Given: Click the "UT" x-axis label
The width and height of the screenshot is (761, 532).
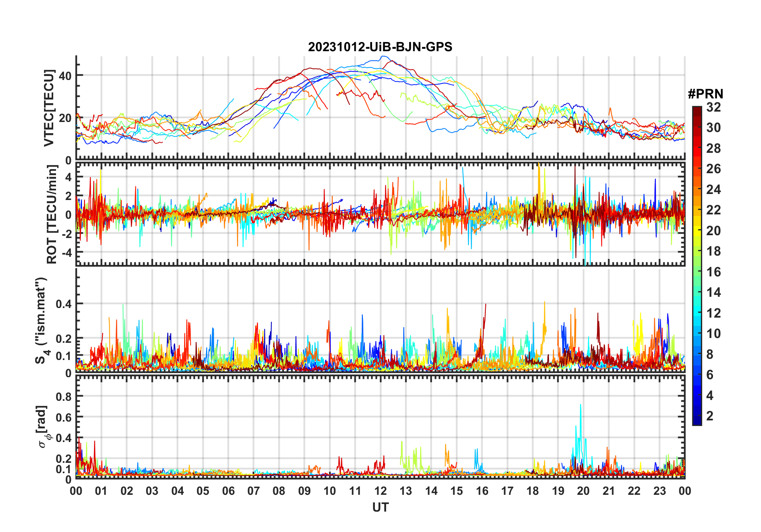Looking at the screenshot, I should [x=380, y=507].
